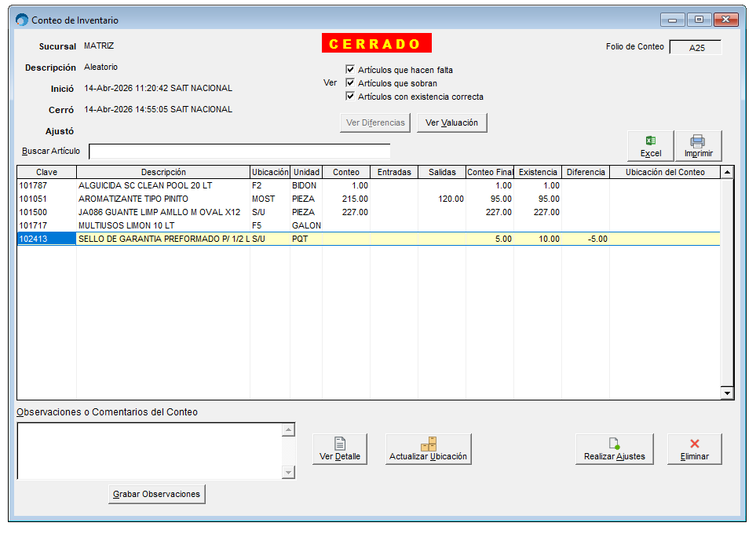Click in the Observaciones comment box
Image resolution: width=756 pixels, height=541 pixels.
coord(149,450)
